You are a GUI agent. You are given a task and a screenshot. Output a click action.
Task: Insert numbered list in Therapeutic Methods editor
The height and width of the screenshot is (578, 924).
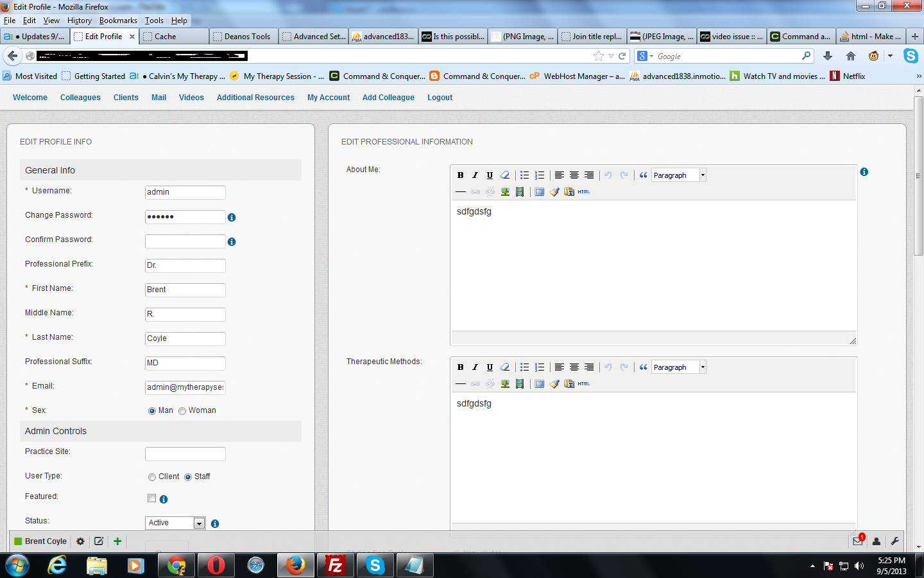pos(540,367)
